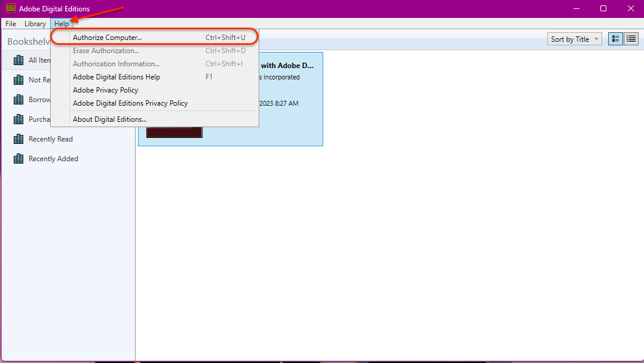This screenshot has height=363, width=644.
Task: Click the Recently Read bookshelf icon
Action: click(x=19, y=139)
